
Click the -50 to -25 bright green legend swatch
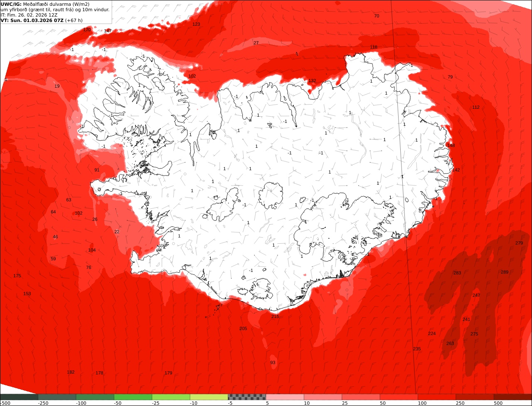[133, 397]
